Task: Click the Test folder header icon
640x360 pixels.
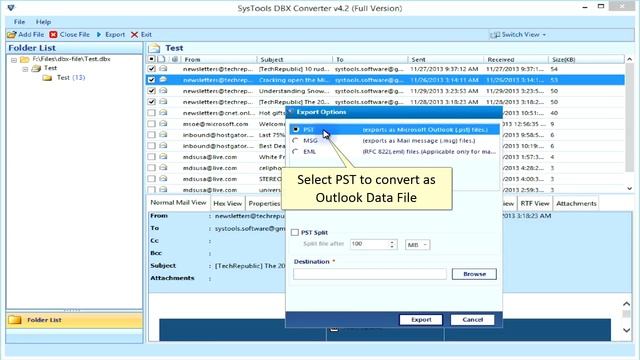Action: [154, 48]
